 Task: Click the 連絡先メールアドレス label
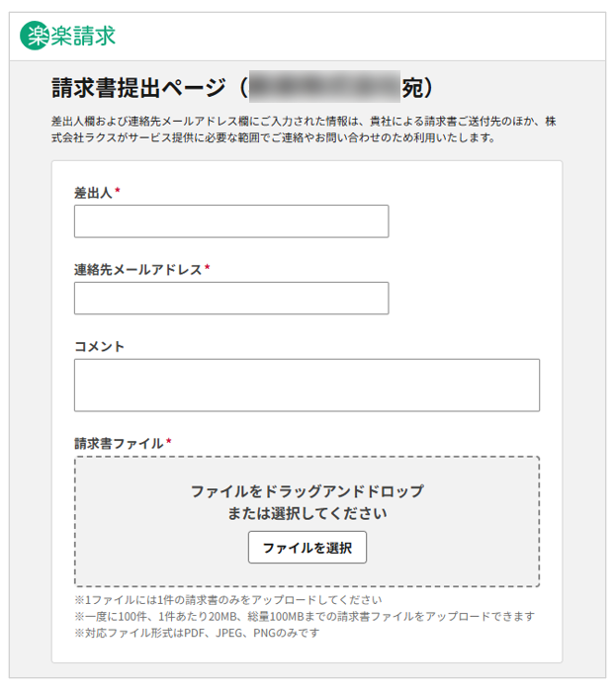137,269
